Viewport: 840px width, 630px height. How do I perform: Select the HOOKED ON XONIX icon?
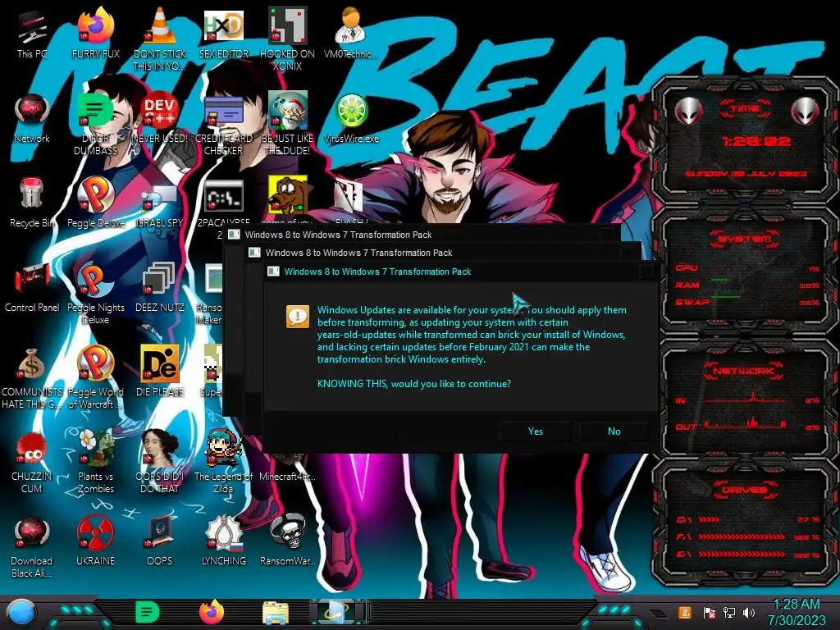288,39
